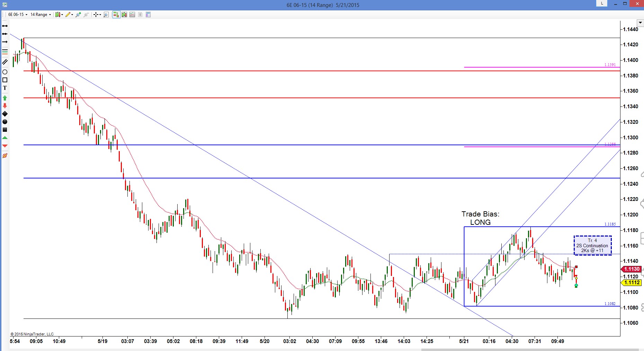Viewport: 644px width, 351px height.
Task: Select the zoom frame magnifier tool
Action: coord(106,15)
